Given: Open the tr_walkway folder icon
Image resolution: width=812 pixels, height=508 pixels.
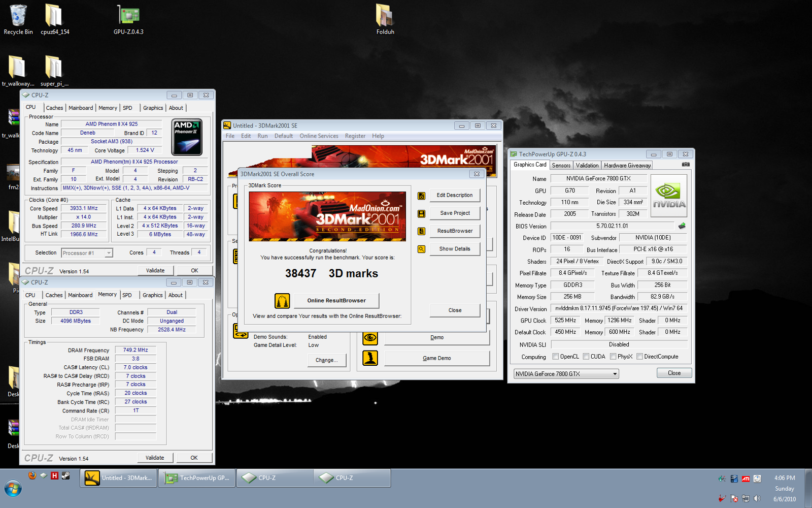Looking at the screenshot, I should point(18,71).
